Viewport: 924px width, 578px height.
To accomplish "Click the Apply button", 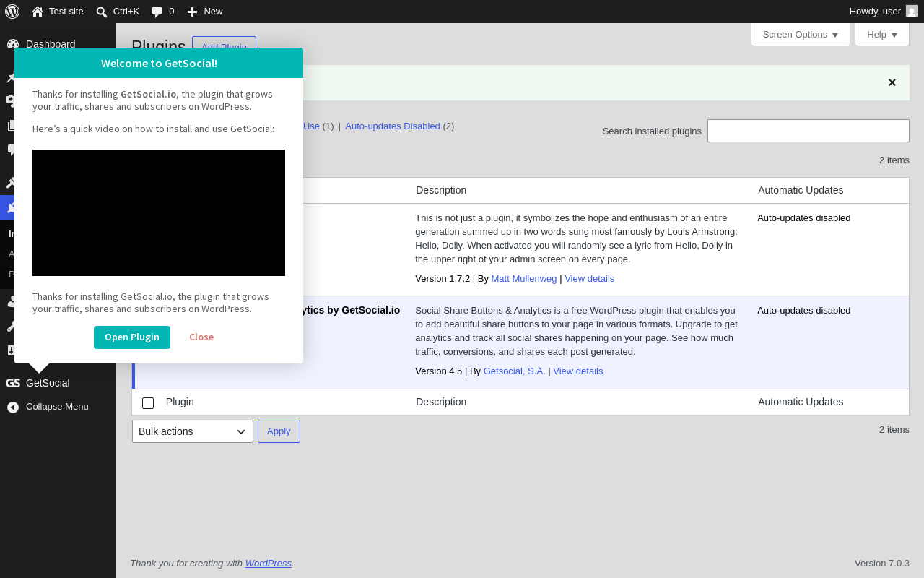I will [x=279, y=431].
